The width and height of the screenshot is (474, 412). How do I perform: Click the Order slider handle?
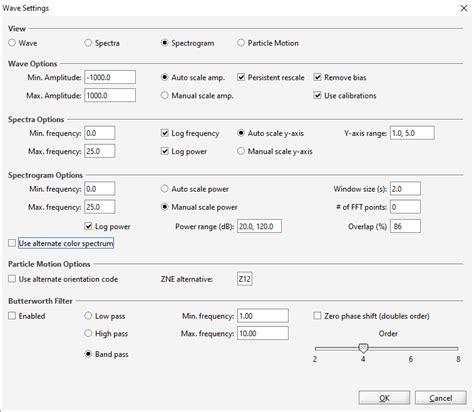pyautogui.click(x=363, y=348)
